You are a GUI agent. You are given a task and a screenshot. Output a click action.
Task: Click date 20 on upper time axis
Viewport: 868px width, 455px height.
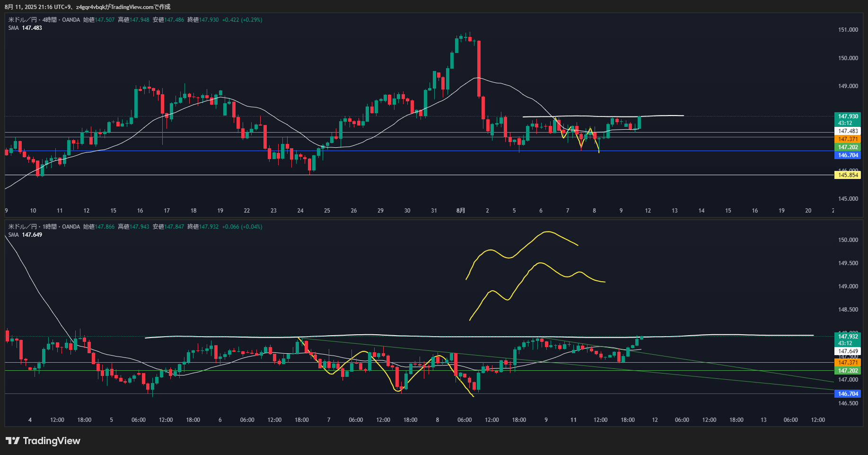pos(808,211)
